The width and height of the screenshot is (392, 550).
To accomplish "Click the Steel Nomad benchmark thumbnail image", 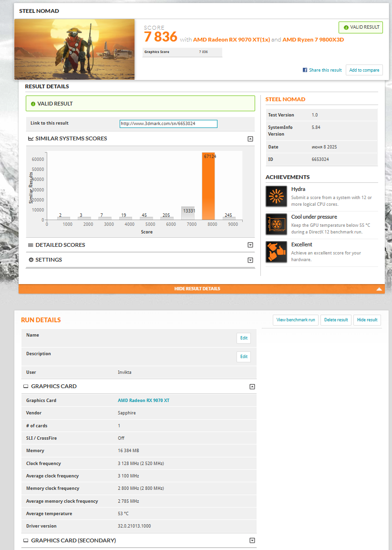I will 74,49.
